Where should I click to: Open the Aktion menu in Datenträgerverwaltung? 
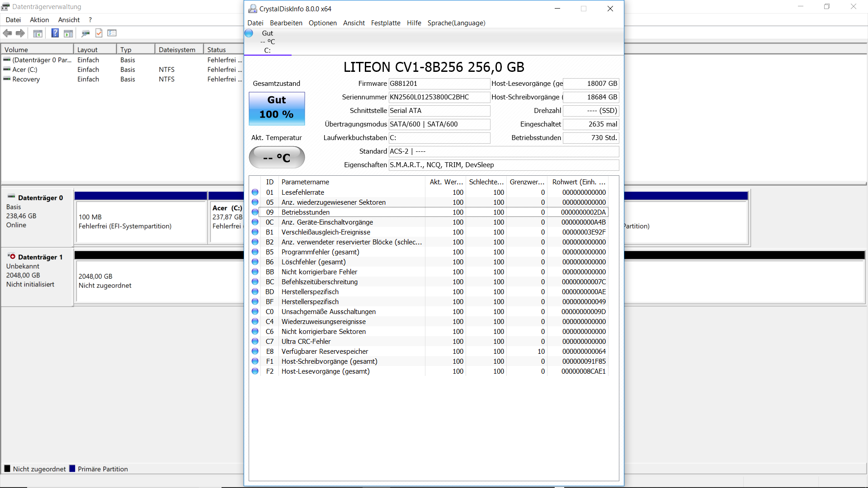[39, 20]
